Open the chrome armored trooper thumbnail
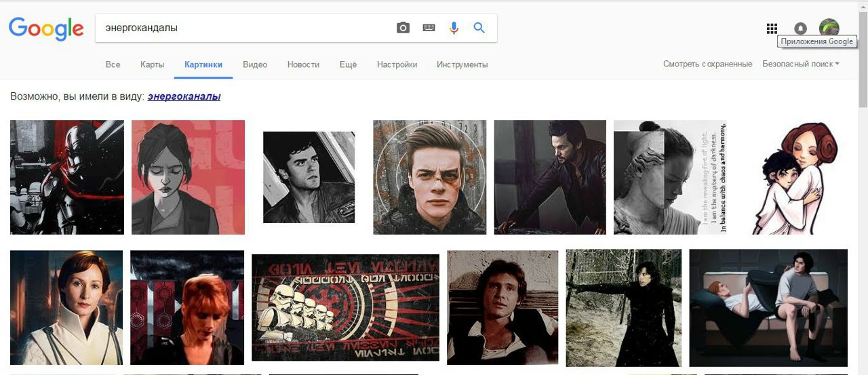 [x=67, y=177]
